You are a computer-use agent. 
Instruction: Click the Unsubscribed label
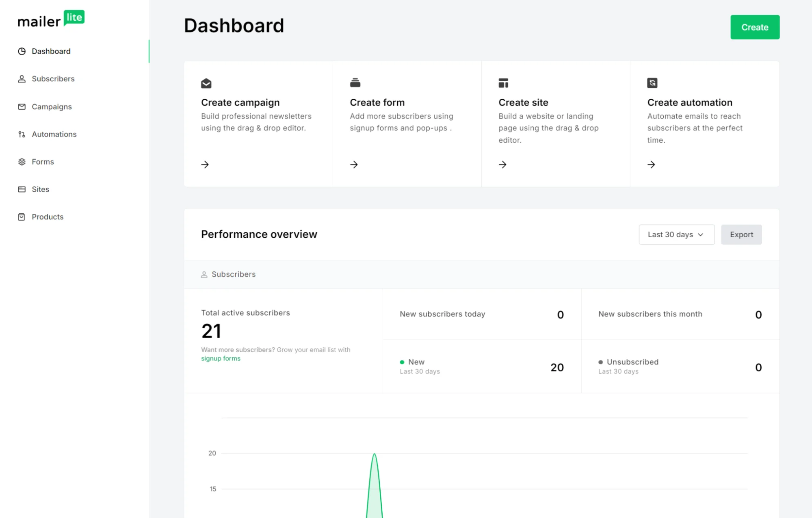point(632,362)
